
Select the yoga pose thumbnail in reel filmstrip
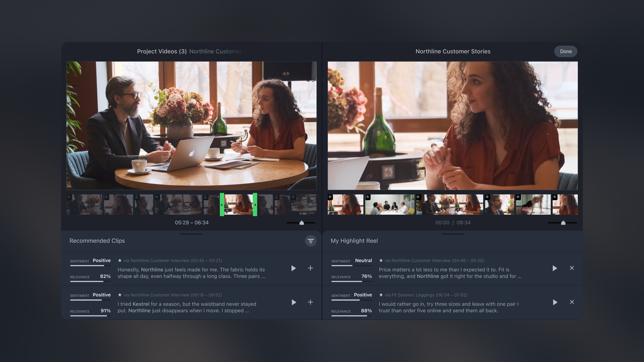(x=533, y=205)
